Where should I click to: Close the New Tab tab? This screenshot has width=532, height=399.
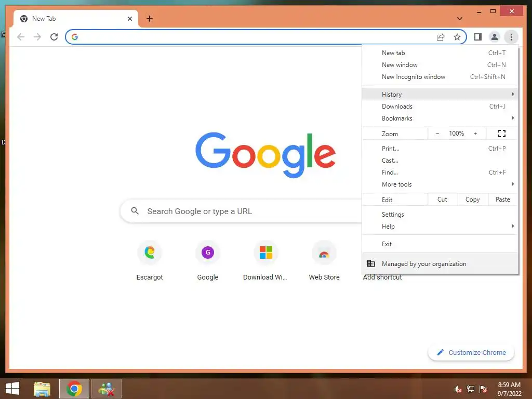coord(129,19)
